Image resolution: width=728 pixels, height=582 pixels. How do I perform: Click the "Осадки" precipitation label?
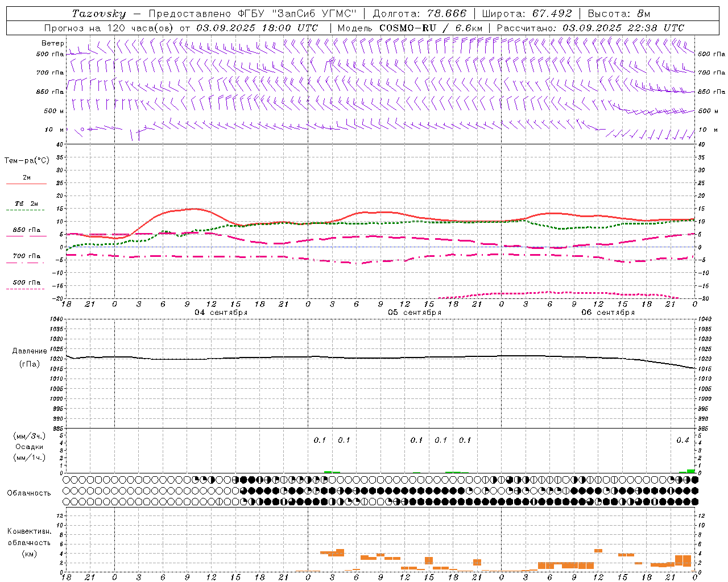(x=30, y=447)
